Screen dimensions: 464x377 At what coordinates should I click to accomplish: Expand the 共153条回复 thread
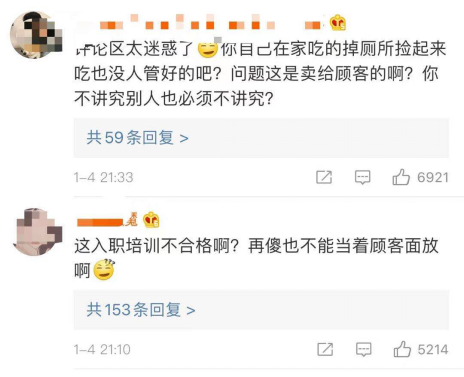pyautogui.click(x=141, y=310)
